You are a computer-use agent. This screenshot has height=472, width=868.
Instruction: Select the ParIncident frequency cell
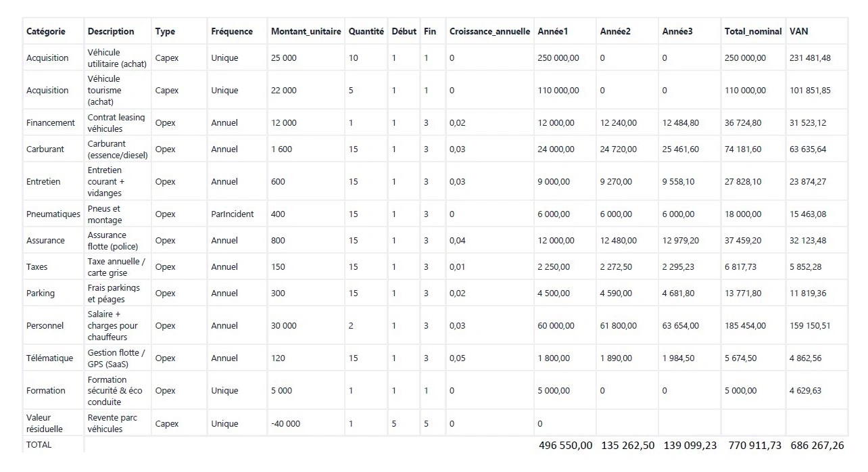pos(233,214)
